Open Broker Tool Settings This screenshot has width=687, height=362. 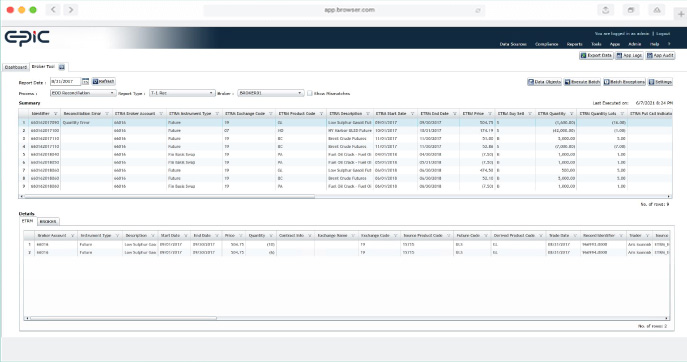click(660, 82)
